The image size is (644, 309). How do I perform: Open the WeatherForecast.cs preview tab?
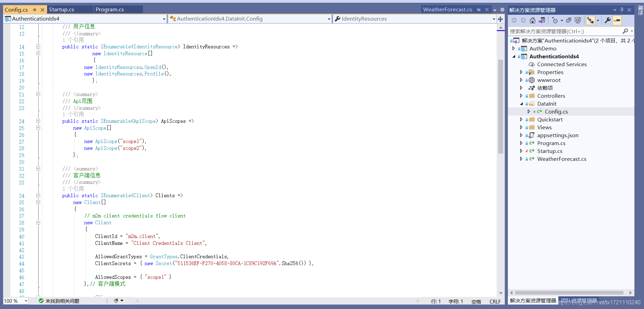tap(447, 10)
